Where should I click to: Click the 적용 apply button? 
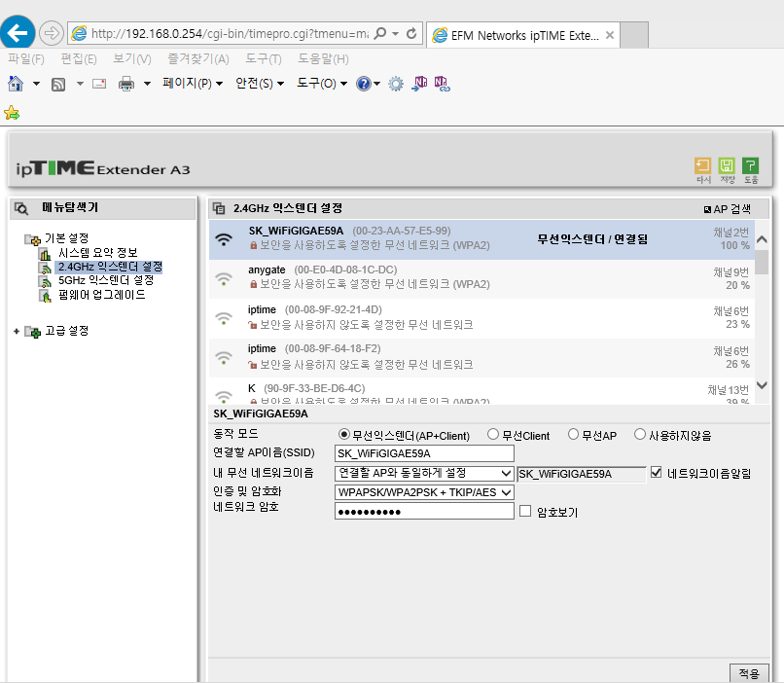point(749,673)
